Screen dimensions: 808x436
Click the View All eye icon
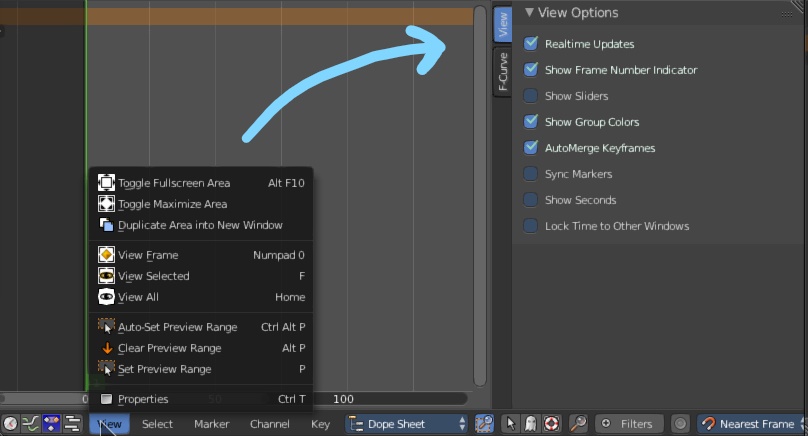pos(106,297)
